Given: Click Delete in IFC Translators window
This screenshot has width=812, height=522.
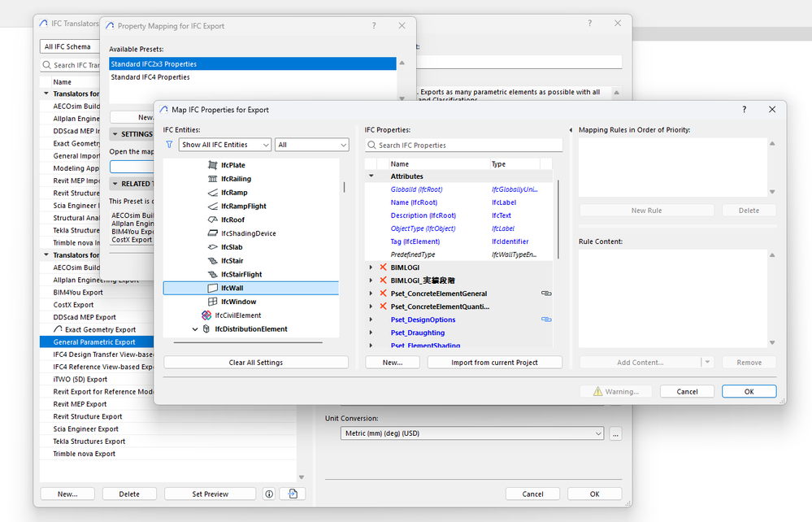Looking at the screenshot, I should click(x=129, y=494).
